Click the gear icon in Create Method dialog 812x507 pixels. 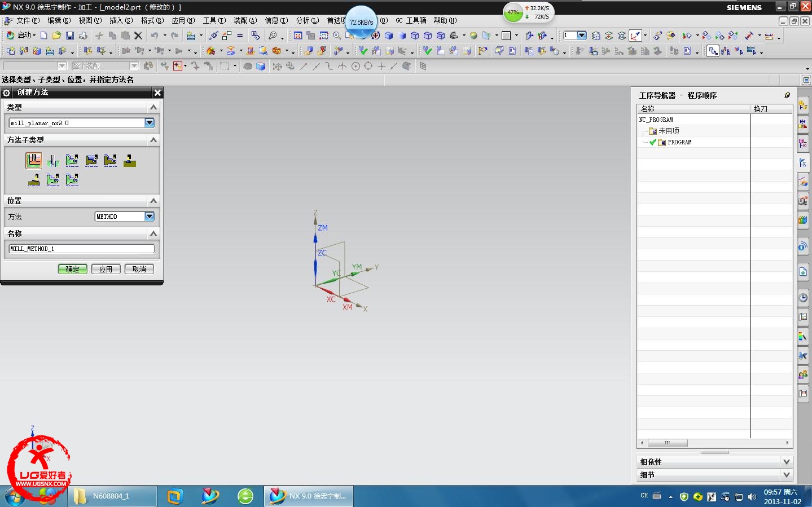coord(7,92)
